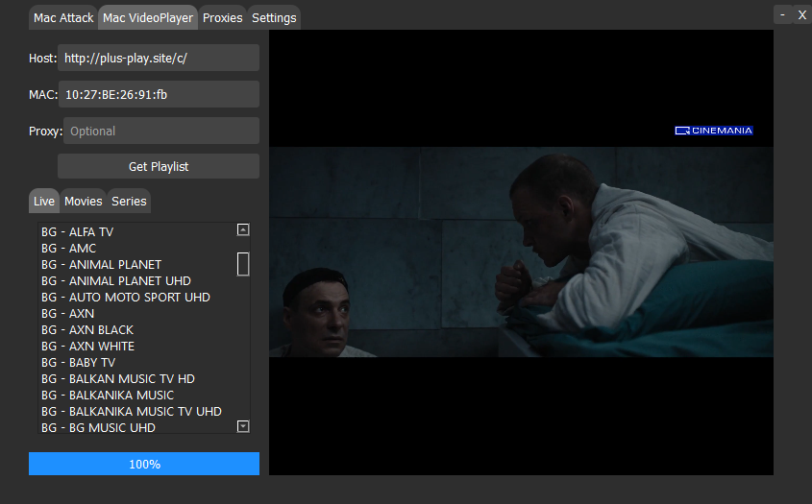
Task: Click the channel list scrollbar handle
Action: (243, 264)
